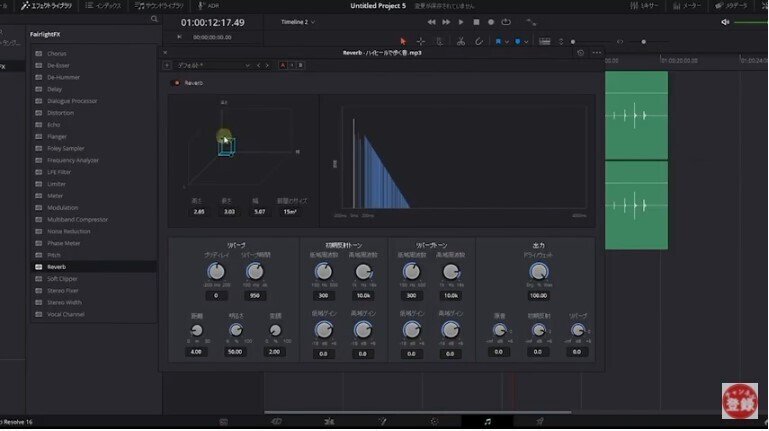Viewport: 769px width, 431px height.
Task: Toggle the Reverb bypass red switch
Action: (177, 83)
